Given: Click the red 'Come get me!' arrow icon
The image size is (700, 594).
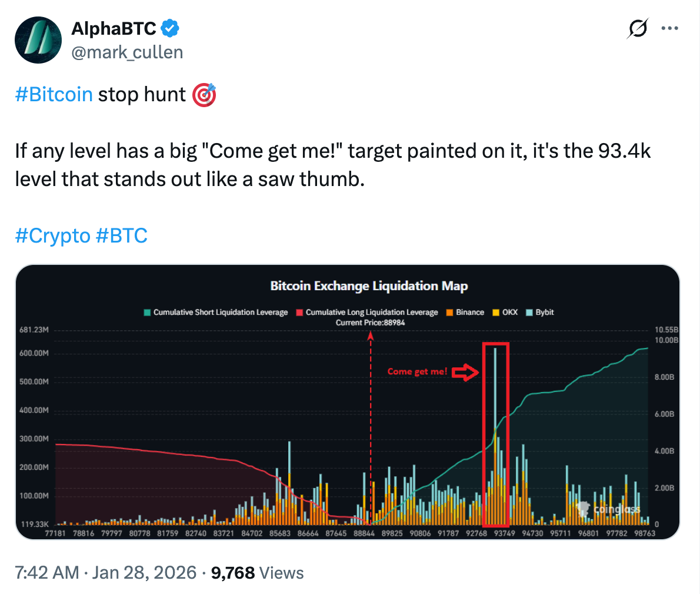Looking at the screenshot, I should coord(466,372).
